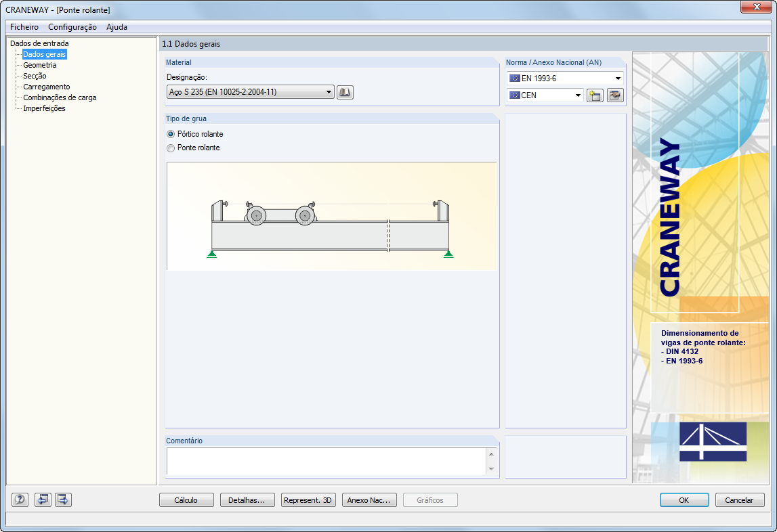Select Imperfeições in the tree
Viewport: 777px width, 532px height.
pyautogui.click(x=44, y=108)
